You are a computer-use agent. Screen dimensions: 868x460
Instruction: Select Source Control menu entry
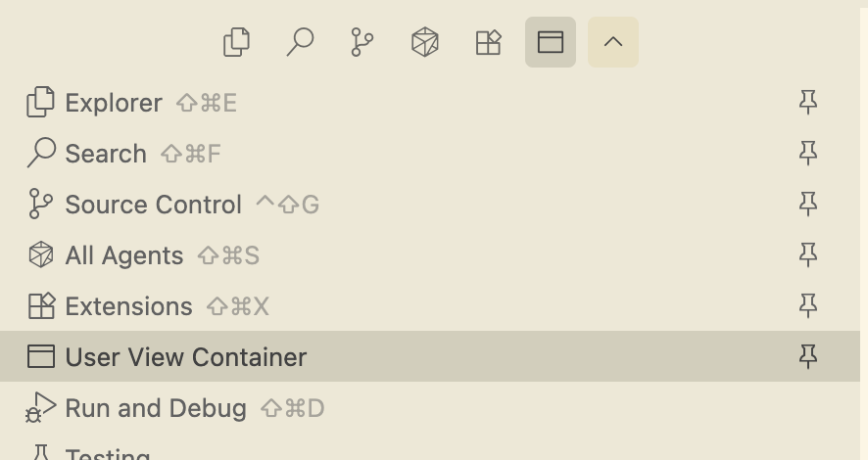pos(153,205)
